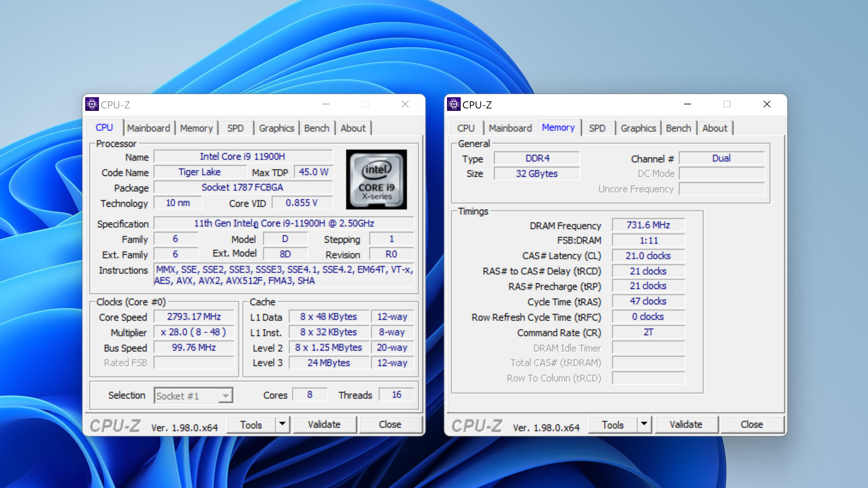Switch to About tab in right CPU-Z window
This screenshot has width=868, height=488.
[x=715, y=128]
